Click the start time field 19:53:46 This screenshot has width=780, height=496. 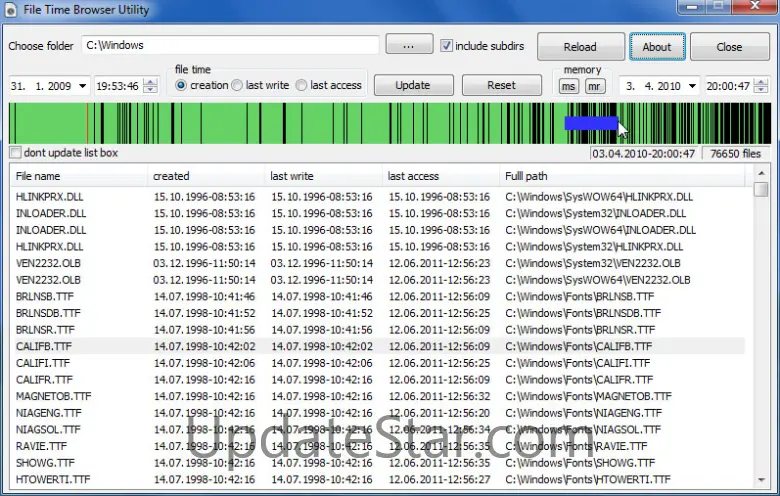tap(118, 86)
